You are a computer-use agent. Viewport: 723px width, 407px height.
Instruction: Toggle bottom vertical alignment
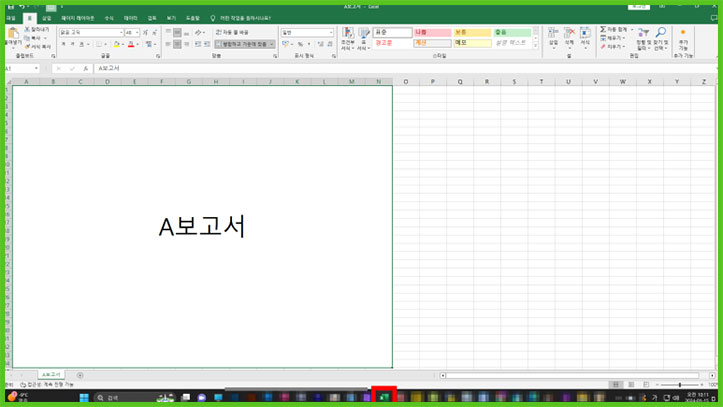186,32
